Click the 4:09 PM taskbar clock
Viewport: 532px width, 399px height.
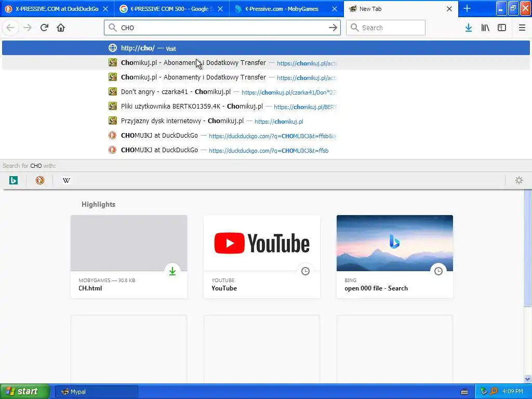[513, 392]
